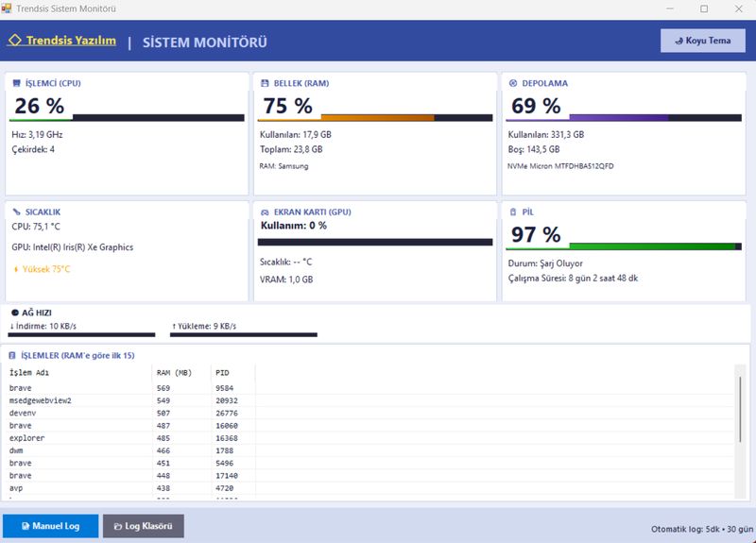Click the CPU usage progress bar
Image resolution: width=756 pixels, height=543 pixels.
(x=127, y=117)
